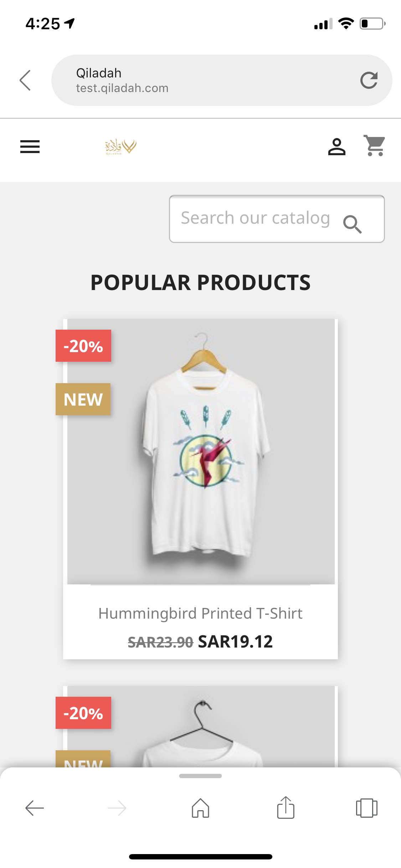Tap the NEW label on Hummingbird shirt
This screenshot has height=868, width=401.
pyautogui.click(x=83, y=399)
